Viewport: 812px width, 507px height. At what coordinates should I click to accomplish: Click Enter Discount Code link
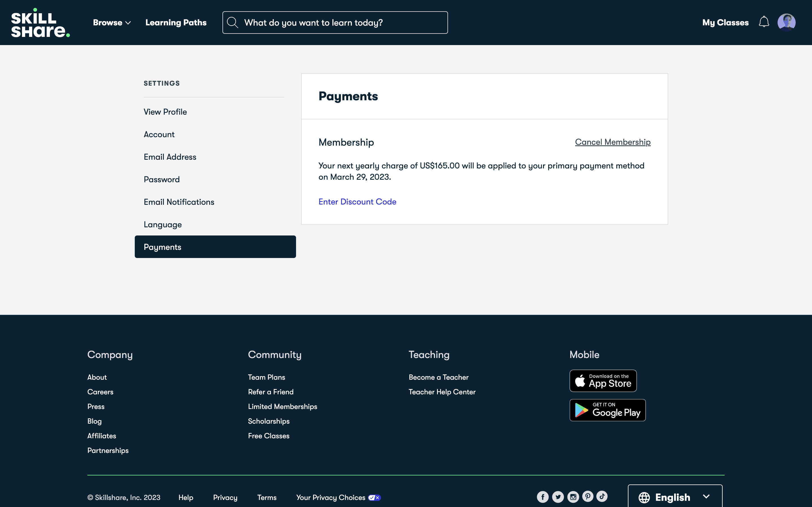[357, 201]
